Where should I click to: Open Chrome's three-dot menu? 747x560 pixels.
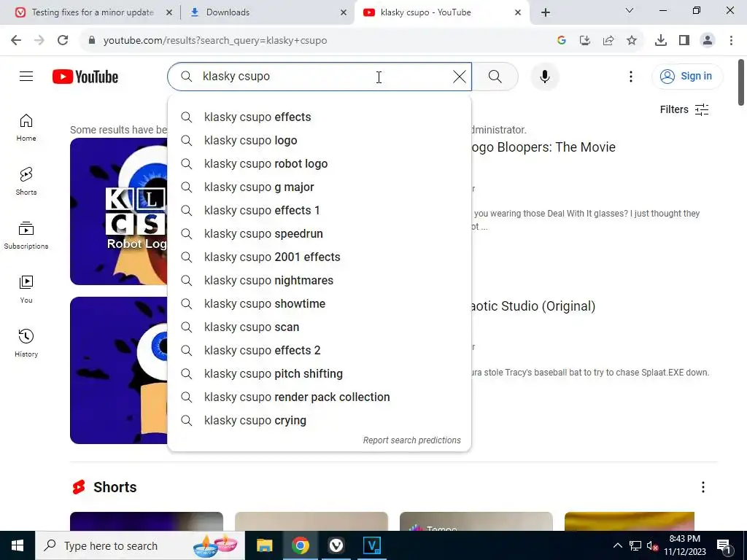click(731, 41)
